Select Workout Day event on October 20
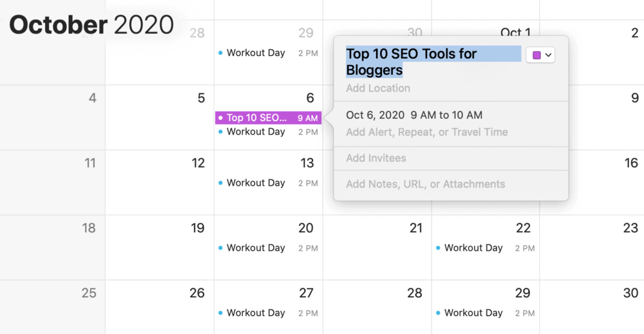 coord(268,248)
